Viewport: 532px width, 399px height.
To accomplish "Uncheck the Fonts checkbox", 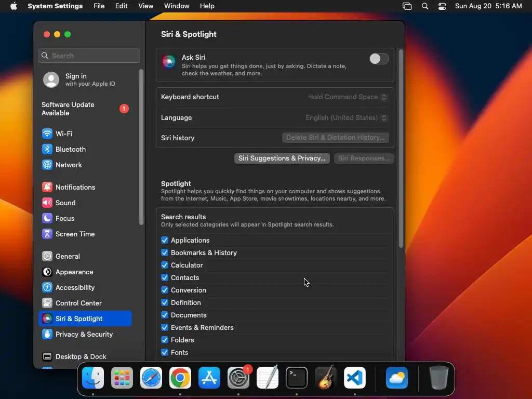I will tap(165, 353).
